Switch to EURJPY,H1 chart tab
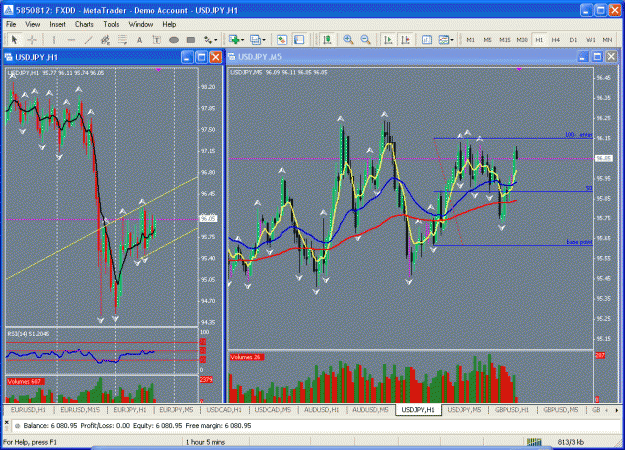The width and height of the screenshot is (625, 450). (130, 410)
